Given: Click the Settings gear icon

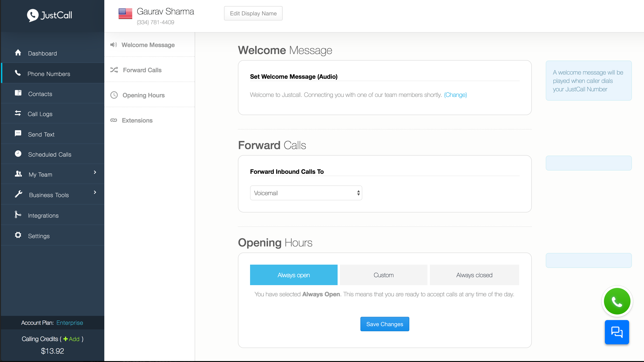Looking at the screenshot, I should [x=18, y=235].
